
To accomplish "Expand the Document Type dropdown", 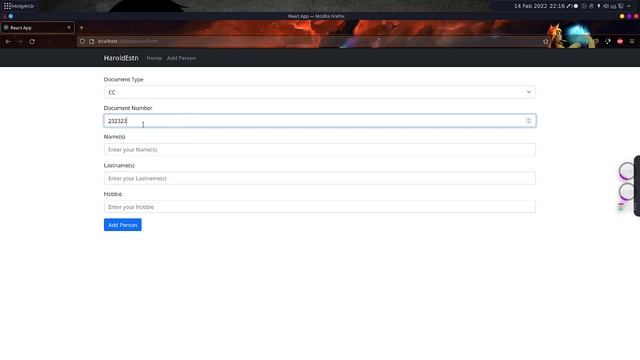I will pos(320,92).
